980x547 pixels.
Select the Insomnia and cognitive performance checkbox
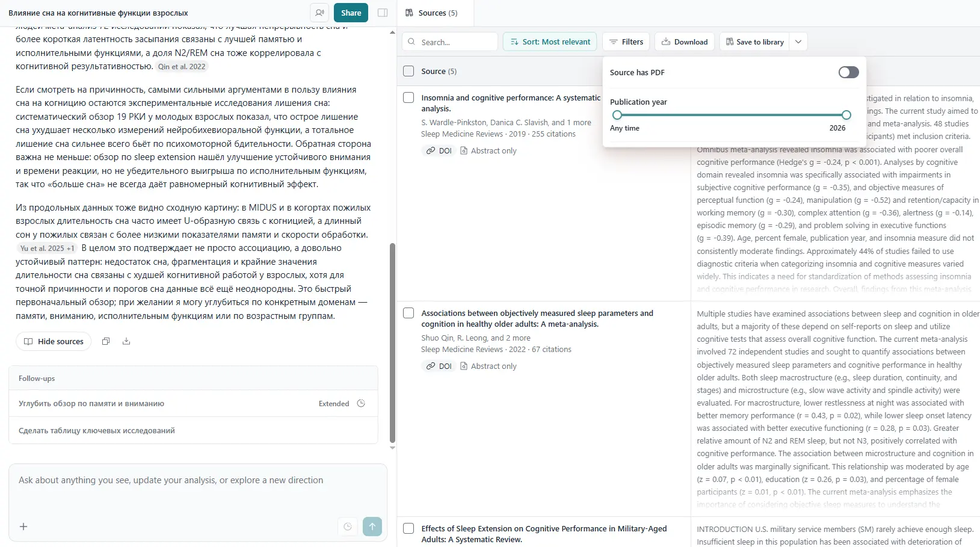[408, 97]
